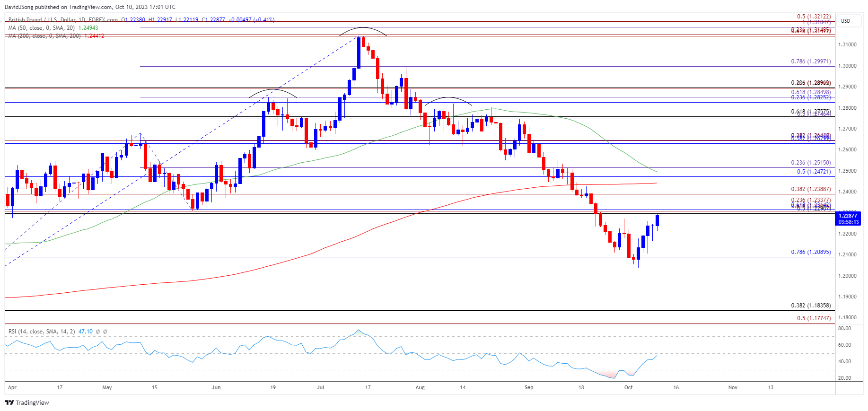Click the Fibonacci label 0.5 (1.32122)
Viewport: 868px width, 411px height.
pyautogui.click(x=814, y=17)
